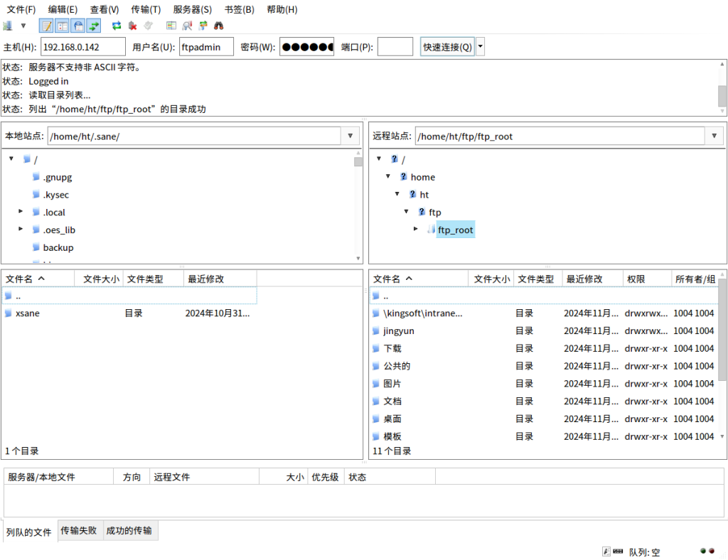Refresh the file and folder lists
The image size is (728, 560).
click(x=117, y=26)
